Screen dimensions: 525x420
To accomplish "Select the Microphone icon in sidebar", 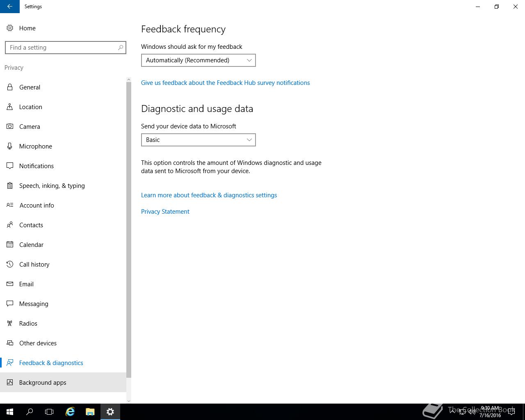I will point(10,146).
